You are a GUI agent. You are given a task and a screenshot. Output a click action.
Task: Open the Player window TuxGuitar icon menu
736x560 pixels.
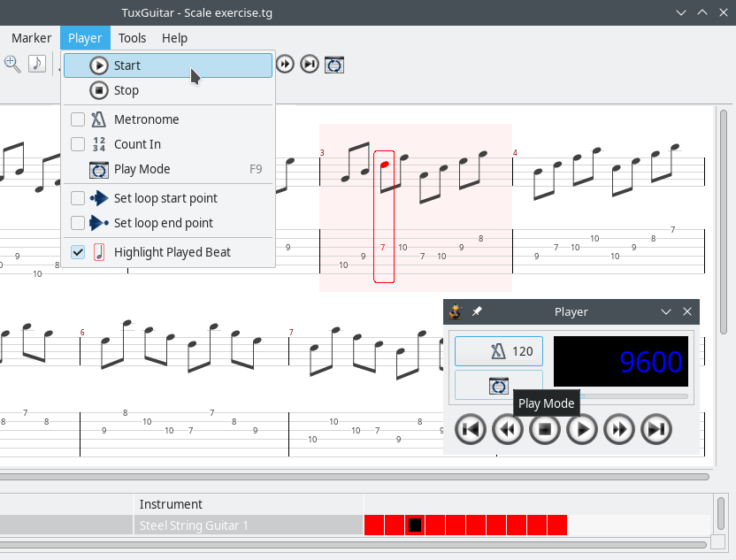point(456,311)
